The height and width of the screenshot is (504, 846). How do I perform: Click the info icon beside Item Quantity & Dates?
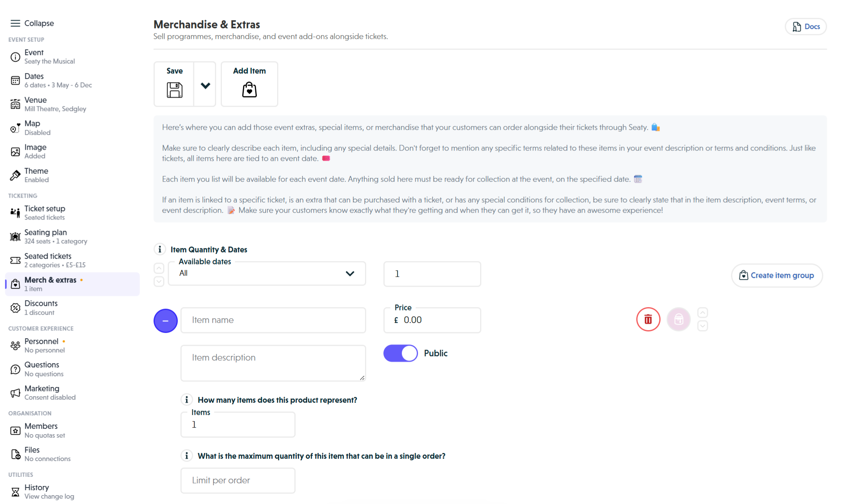[x=159, y=249]
